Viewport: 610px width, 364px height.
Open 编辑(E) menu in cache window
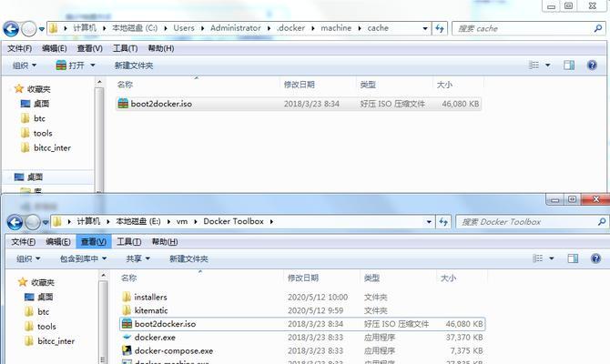(55, 48)
